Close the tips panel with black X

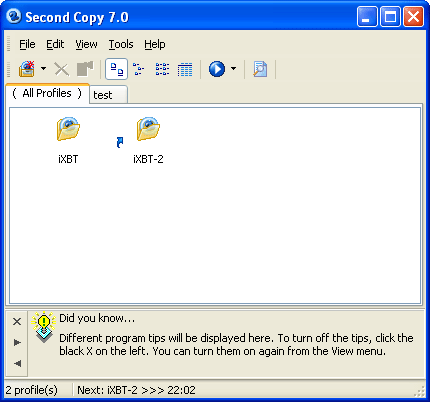pyautogui.click(x=17, y=322)
